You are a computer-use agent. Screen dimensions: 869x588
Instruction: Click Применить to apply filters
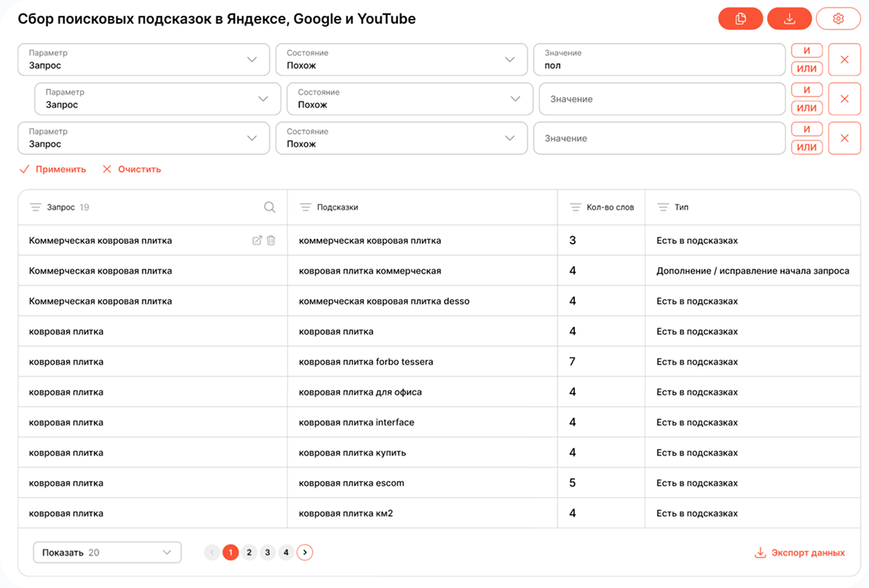[52, 169]
